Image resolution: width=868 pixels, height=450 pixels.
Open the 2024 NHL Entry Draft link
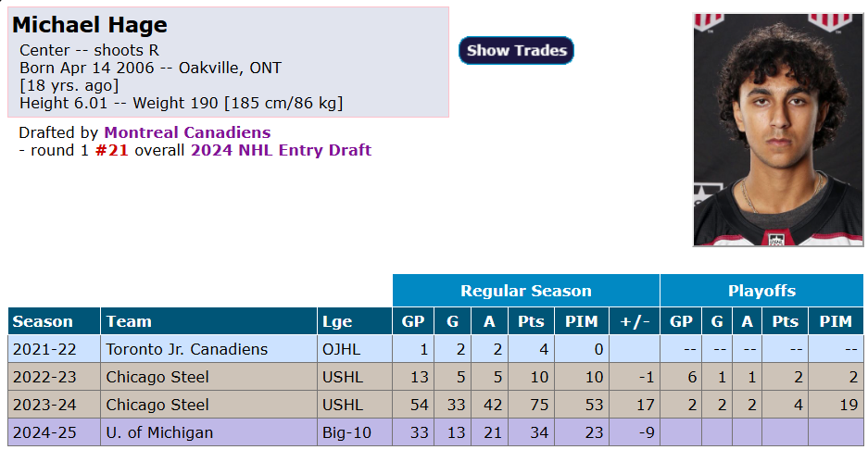coord(281,150)
